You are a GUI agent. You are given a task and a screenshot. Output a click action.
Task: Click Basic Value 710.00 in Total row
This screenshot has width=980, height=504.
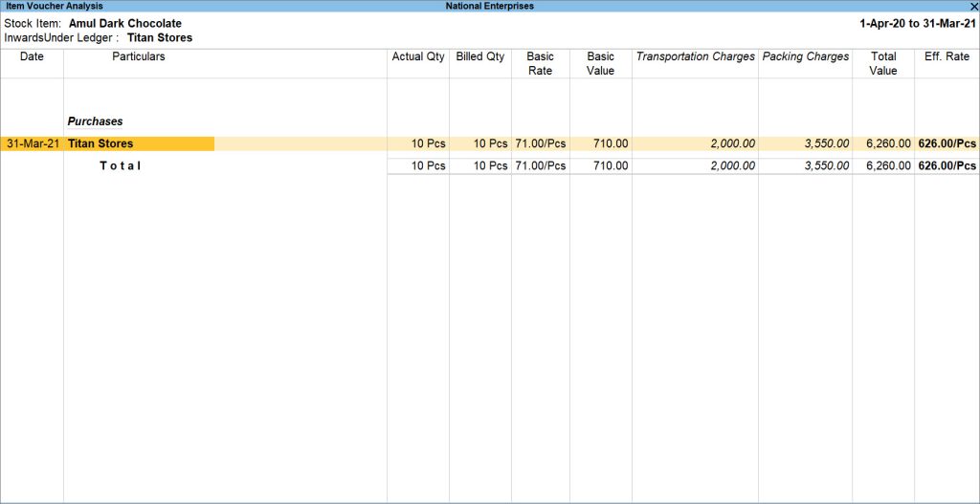click(x=611, y=166)
